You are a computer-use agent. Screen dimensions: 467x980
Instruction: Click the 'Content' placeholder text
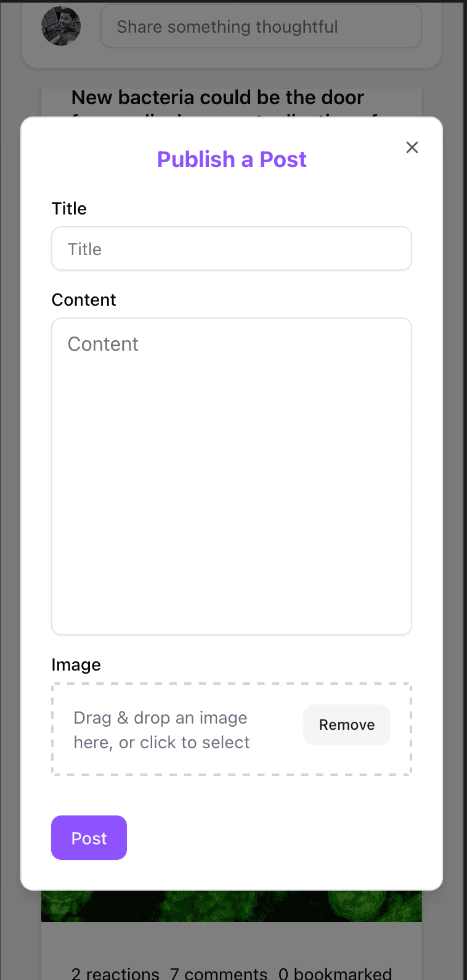103,344
